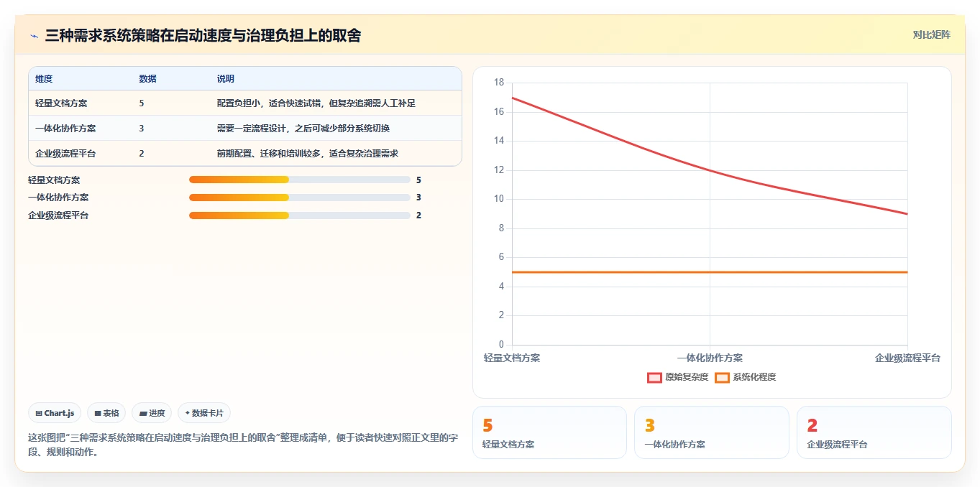
Task: Click the 数据卡片 chip
Action: point(204,413)
